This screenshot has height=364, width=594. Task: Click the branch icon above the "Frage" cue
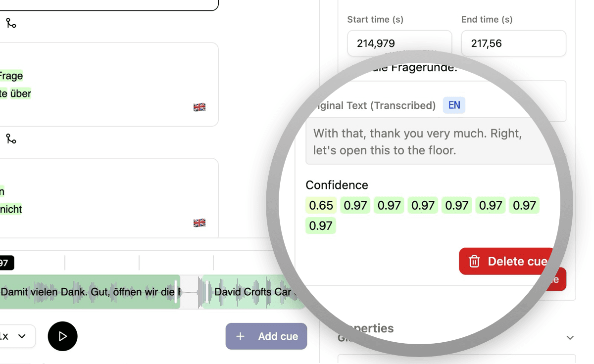pyautogui.click(x=11, y=23)
